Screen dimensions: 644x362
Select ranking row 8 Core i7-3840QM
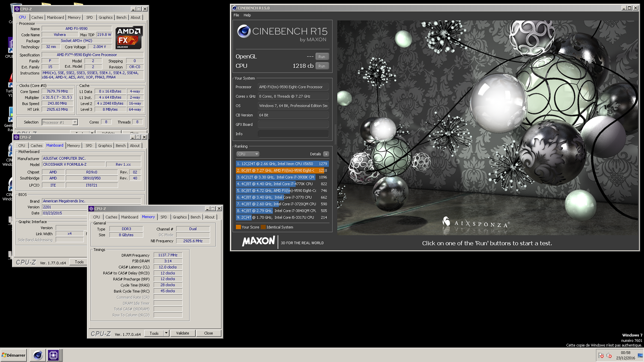pyautogui.click(x=282, y=210)
